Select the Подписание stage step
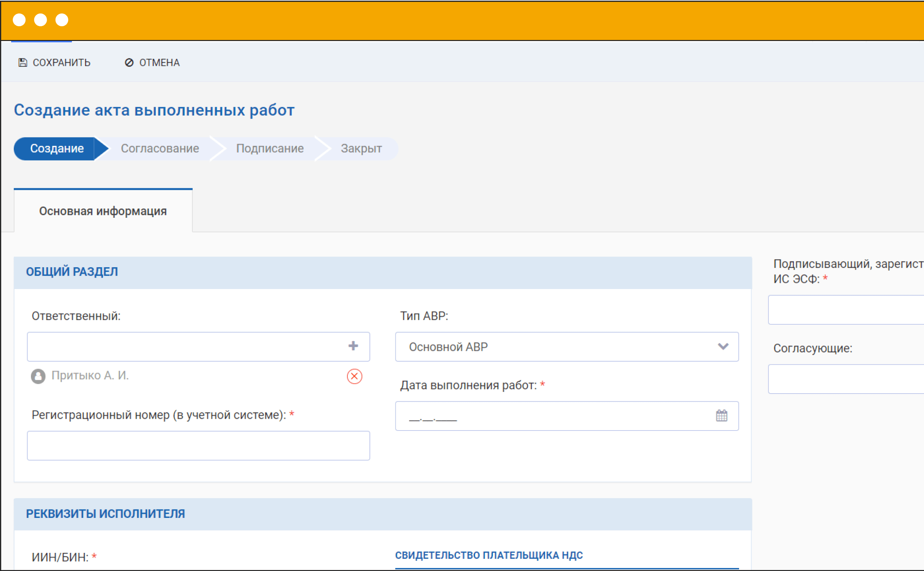924x571 pixels. tap(270, 149)
